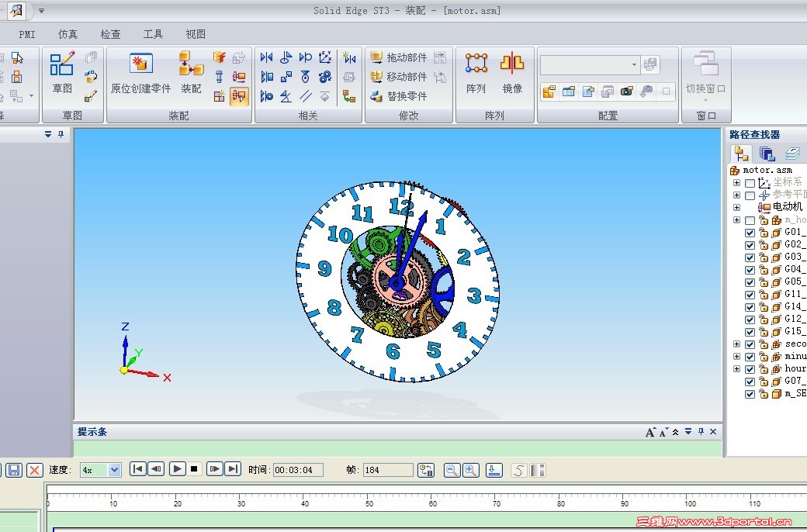Check the 参考平面 visibility checkbox
807x532 pixels.
pos(750,195)
